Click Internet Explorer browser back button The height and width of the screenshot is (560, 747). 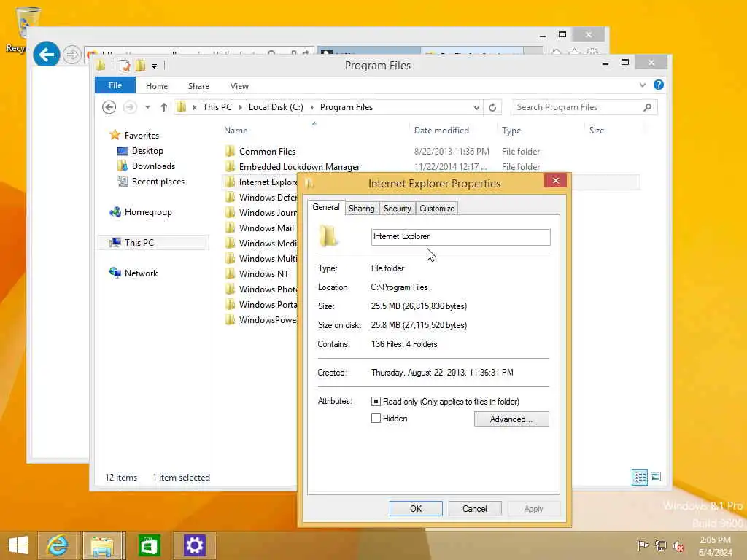click(x=46, y=54)
